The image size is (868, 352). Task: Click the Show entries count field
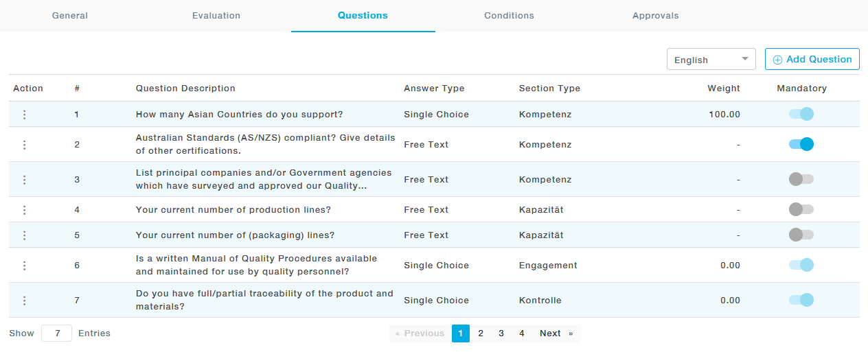pyautogui.click(x=56, y=333)
